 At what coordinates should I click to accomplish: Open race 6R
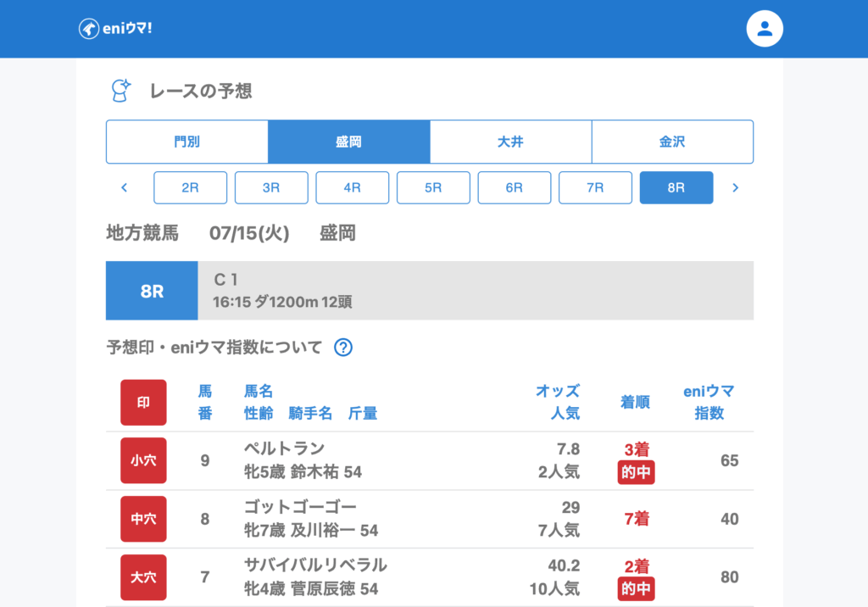pos(515,188)
